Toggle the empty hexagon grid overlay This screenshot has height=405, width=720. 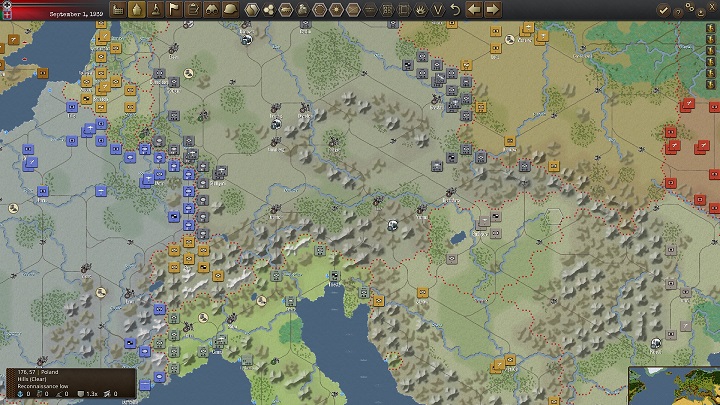[320, 10]
